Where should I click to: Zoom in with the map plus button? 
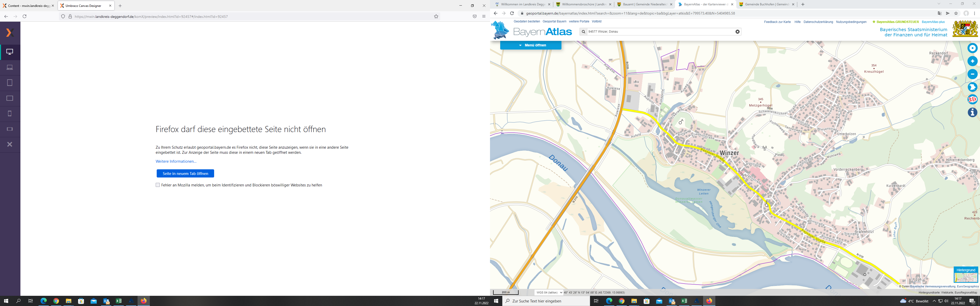pyautogui.click(x=972, y=61)
